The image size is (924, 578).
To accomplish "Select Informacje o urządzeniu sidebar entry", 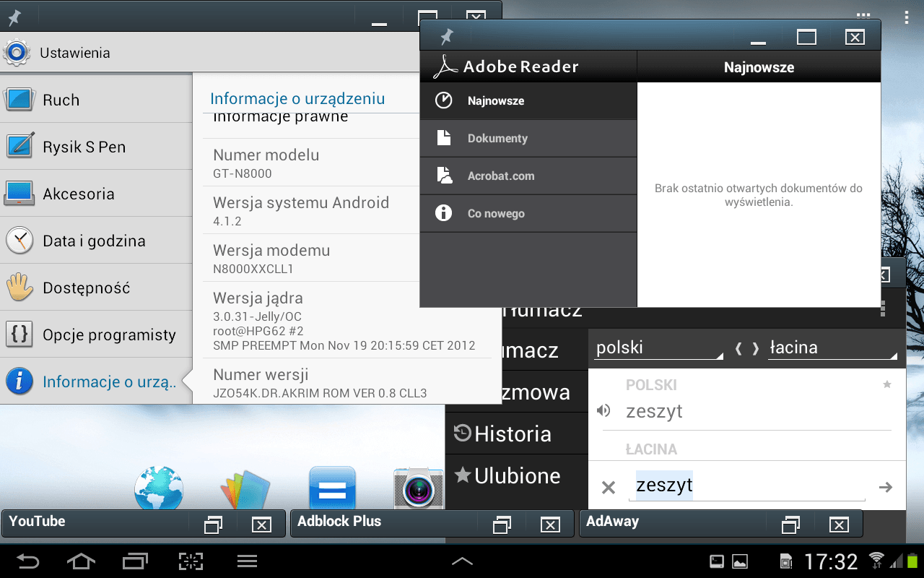I will (x=96, y=381).
